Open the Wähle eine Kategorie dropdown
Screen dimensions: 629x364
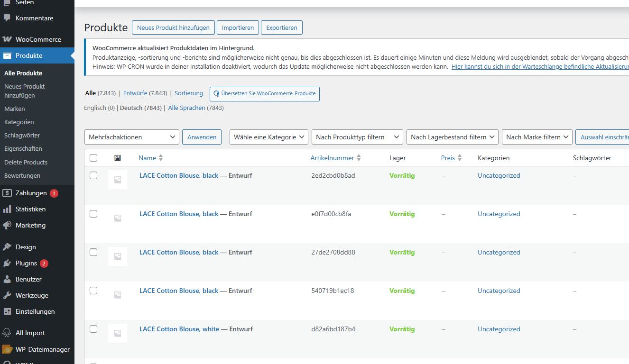pyautogui.click(x=269, y=137)
